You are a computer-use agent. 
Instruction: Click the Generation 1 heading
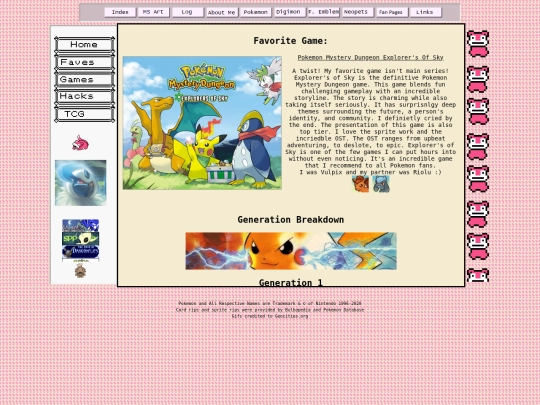tap(291, 282)
